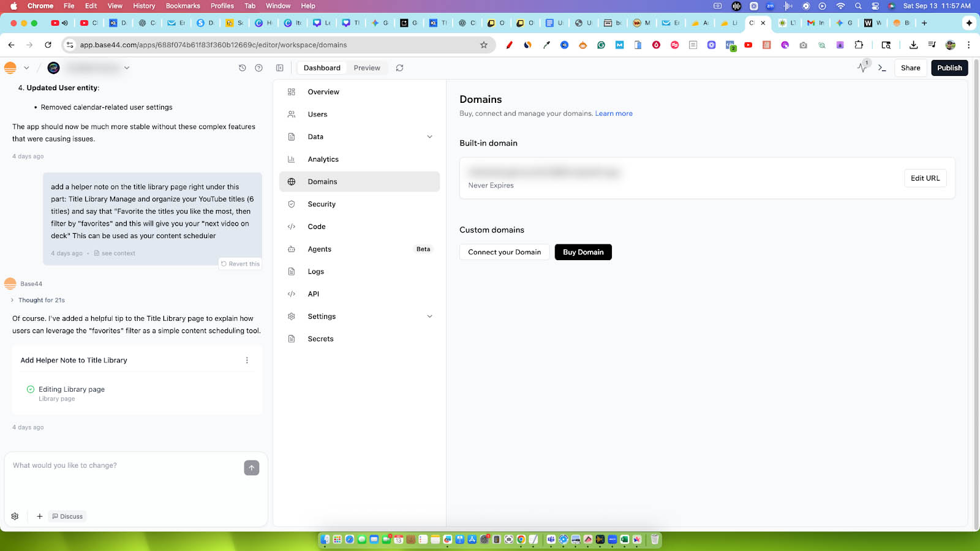Click the version history clock icon
The image size is (980, 551).
point(242,68)
